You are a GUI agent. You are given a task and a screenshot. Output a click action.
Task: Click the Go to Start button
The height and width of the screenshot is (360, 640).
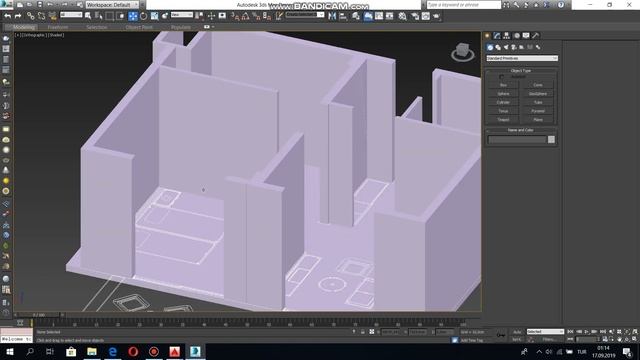click(x=571, y=332)
